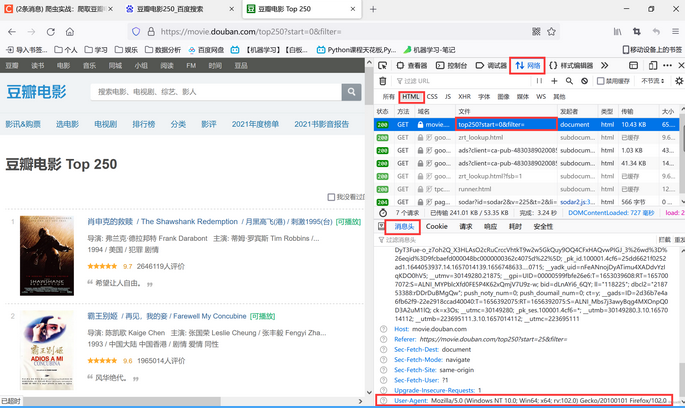Select the top250?start=0&filter= request row
This screenshot has height=409, width=685.
(x=526, y=125)
